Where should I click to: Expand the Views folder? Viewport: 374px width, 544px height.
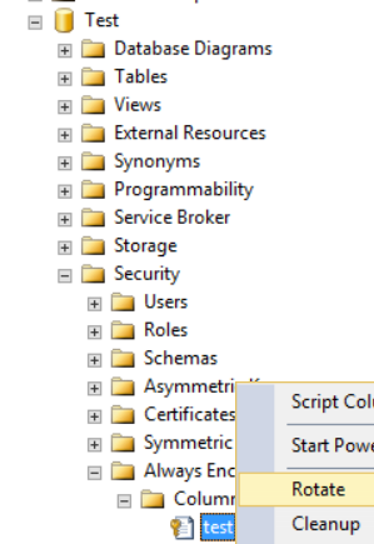tap(65, 107)
